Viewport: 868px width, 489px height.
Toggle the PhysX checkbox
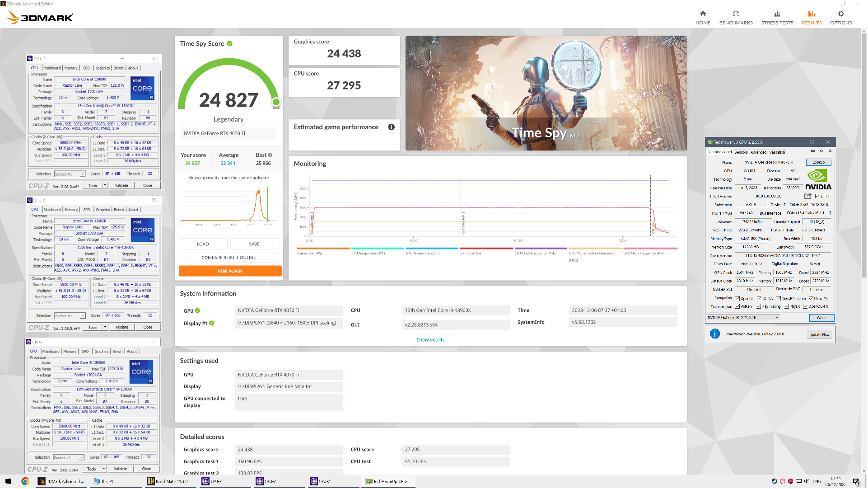787,307
